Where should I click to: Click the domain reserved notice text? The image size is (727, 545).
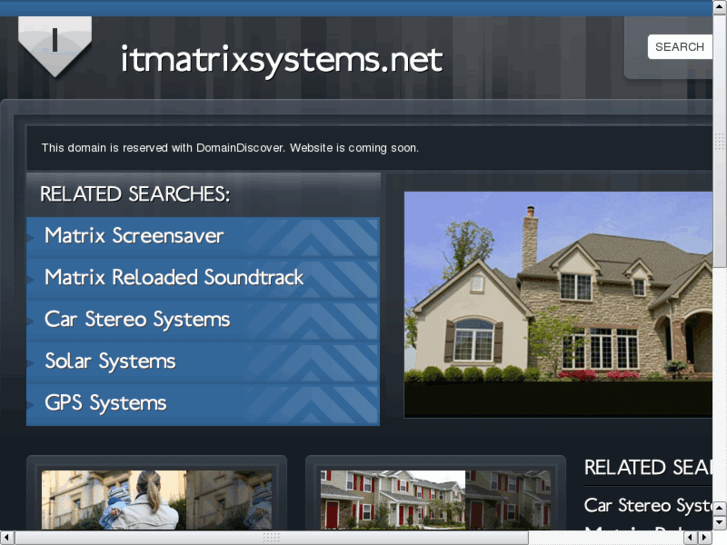click(230, 148)
